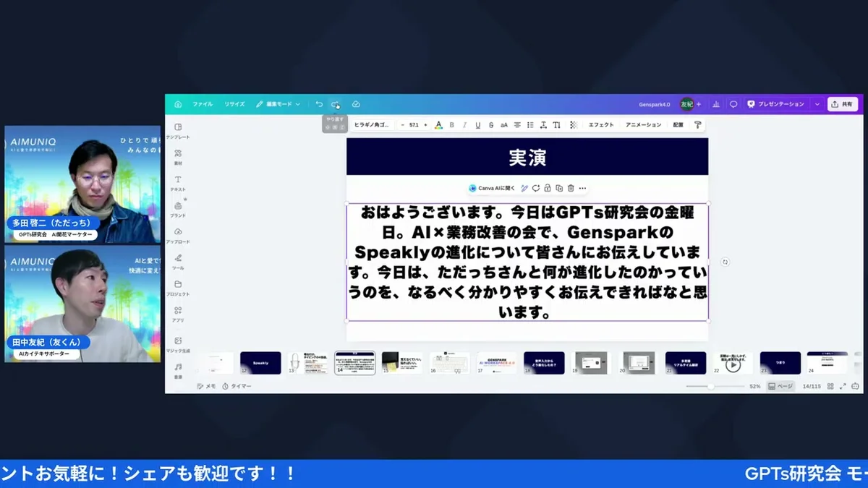Open the エフェクト tab in the toolbar
The width and height of the screenshot is (868, 488).
click(602, 124)
